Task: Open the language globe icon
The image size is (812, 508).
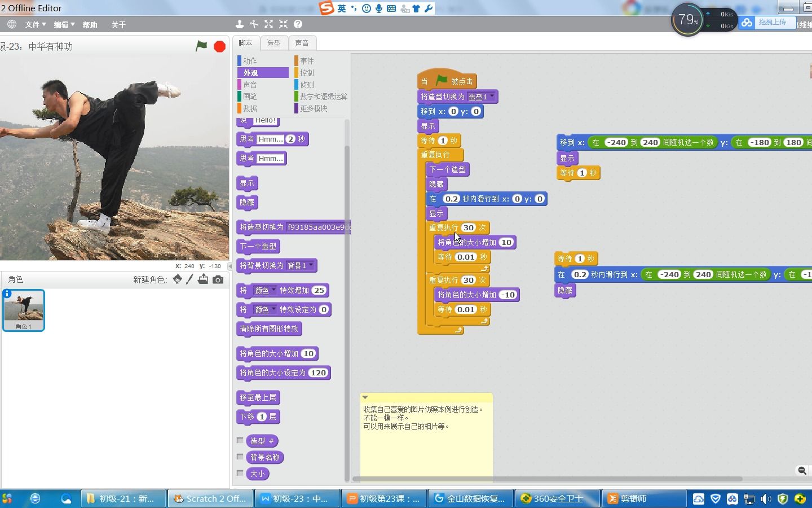Action: click(12, 24)
